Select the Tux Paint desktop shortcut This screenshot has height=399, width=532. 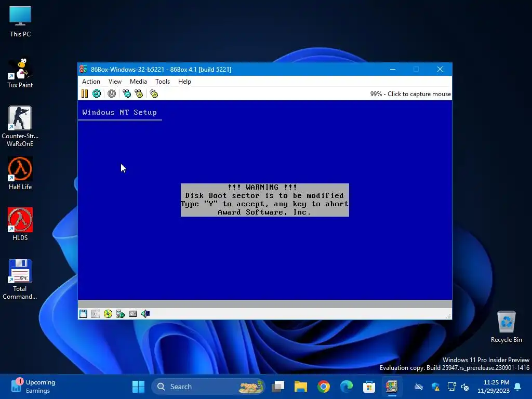pyautogui.click(x=20, y=73)
